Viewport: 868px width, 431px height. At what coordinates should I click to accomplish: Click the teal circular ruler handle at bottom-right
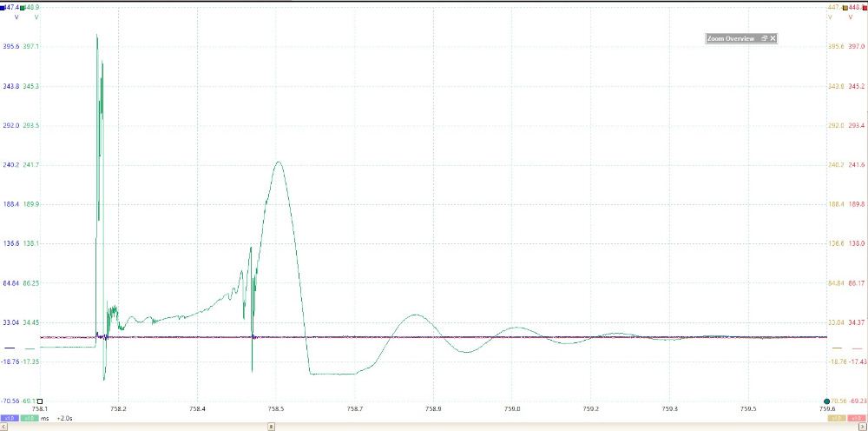827,401
